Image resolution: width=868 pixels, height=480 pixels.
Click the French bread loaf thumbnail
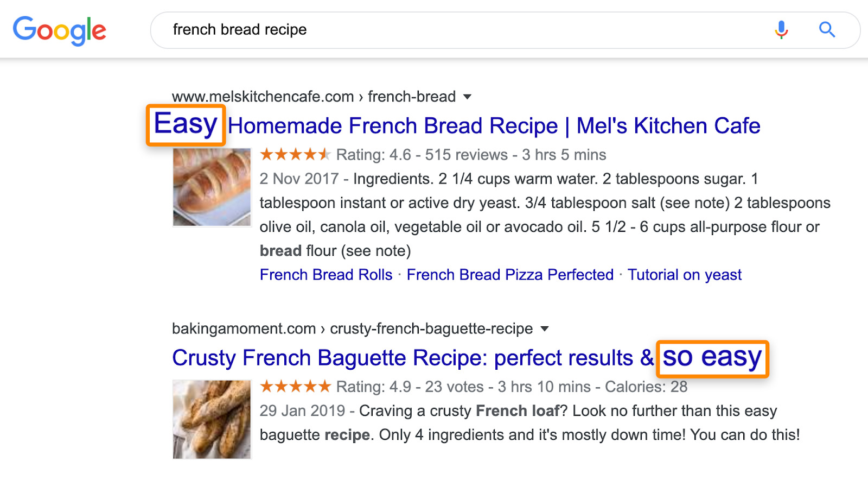click(x=212, y=187)
